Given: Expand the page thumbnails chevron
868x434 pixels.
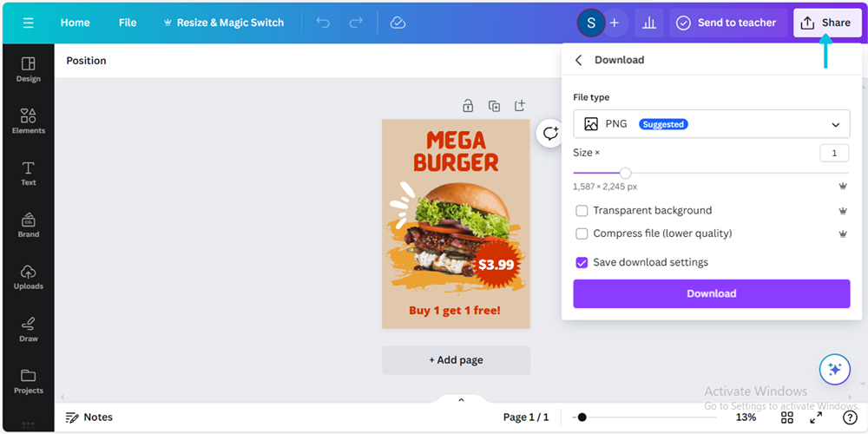Looking at the screenshot, I should (x=461, y=399).
